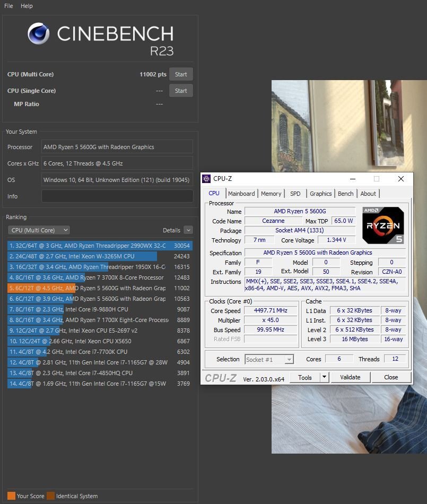Click the Identical System legend swatch

50,496
